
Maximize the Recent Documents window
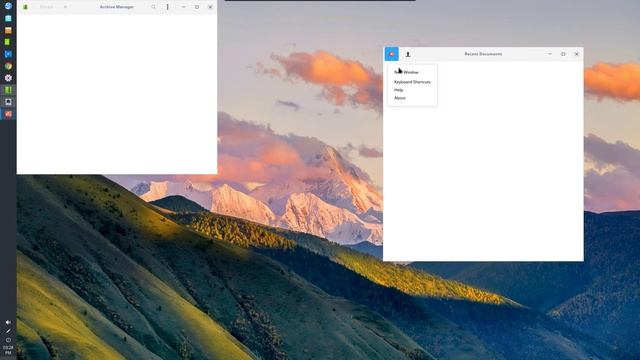click(x=563, y=54)
